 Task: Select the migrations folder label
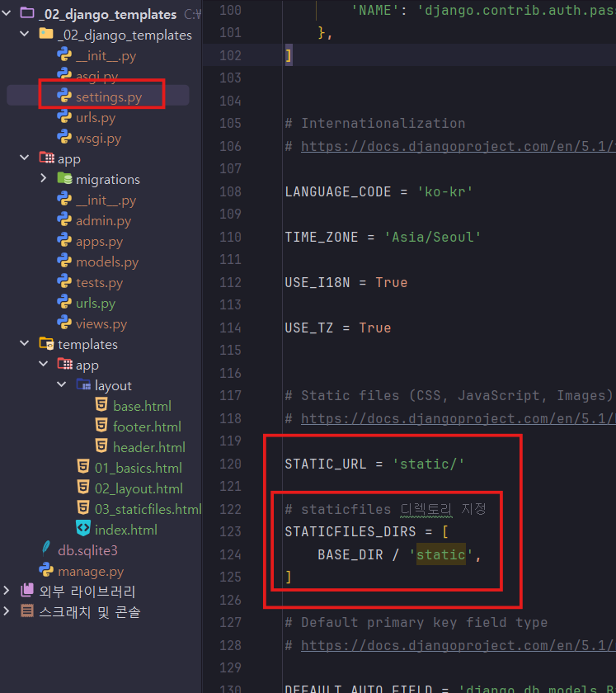tap(108, 180)
